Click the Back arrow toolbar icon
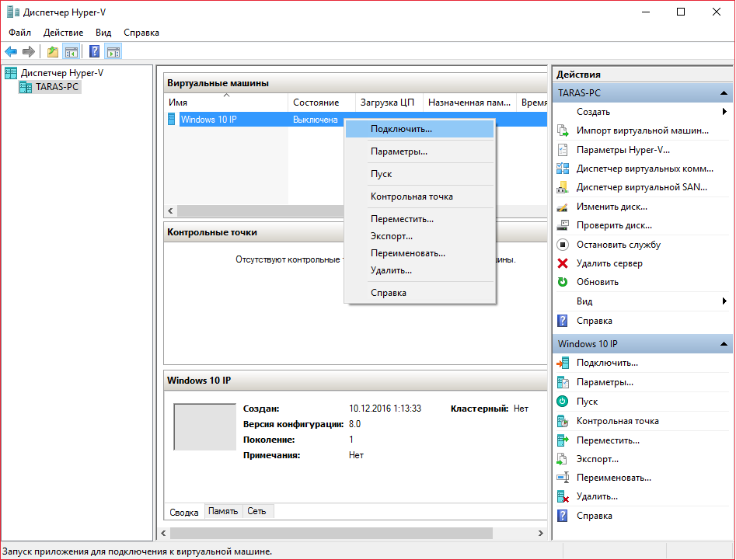Screen dimensions: 736x560 (11, 51)
